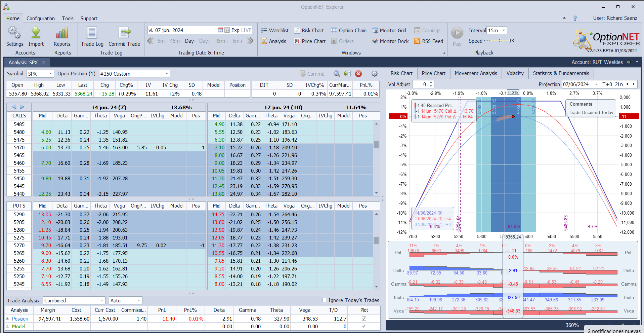Open the Reports bar chart icon
644x333 pixels.
click(62, 33)
